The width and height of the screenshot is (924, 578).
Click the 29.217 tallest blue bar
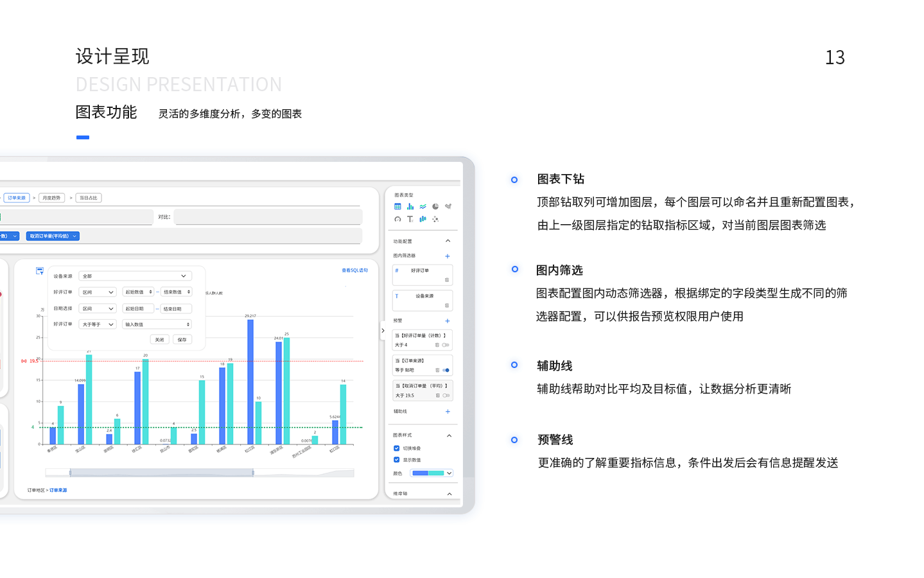[x=250, y=381]
